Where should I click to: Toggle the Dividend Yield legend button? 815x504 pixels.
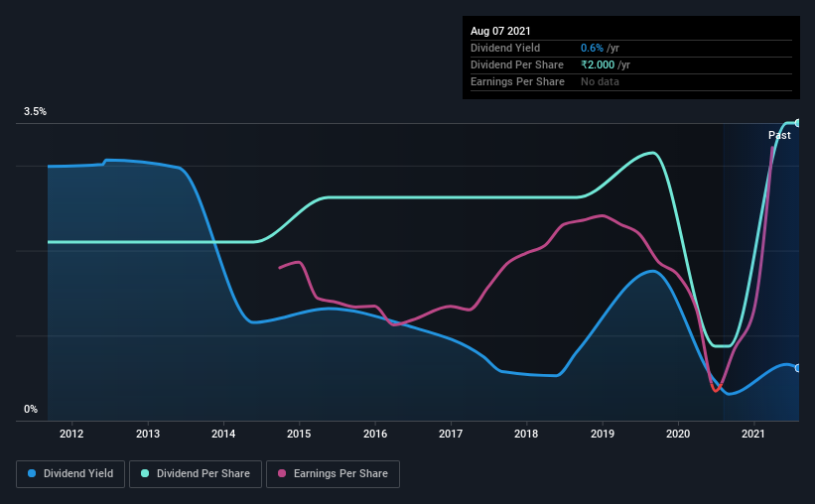(x=70, y=474)
